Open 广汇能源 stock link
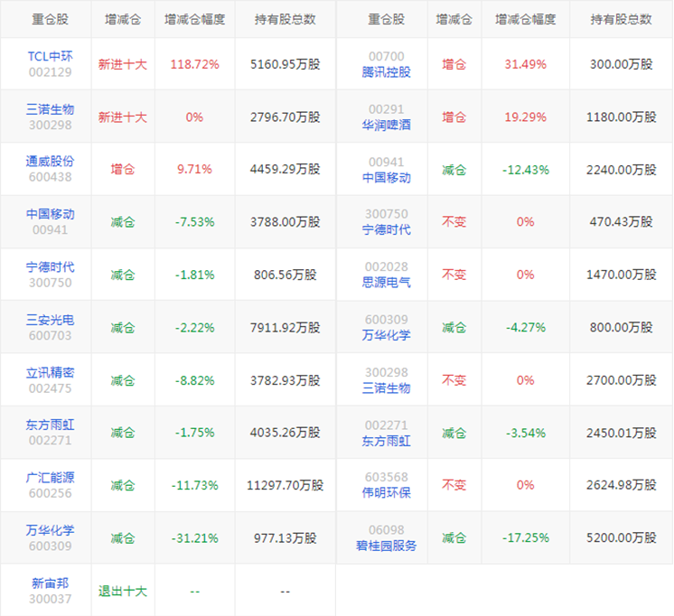 [51, 478]
